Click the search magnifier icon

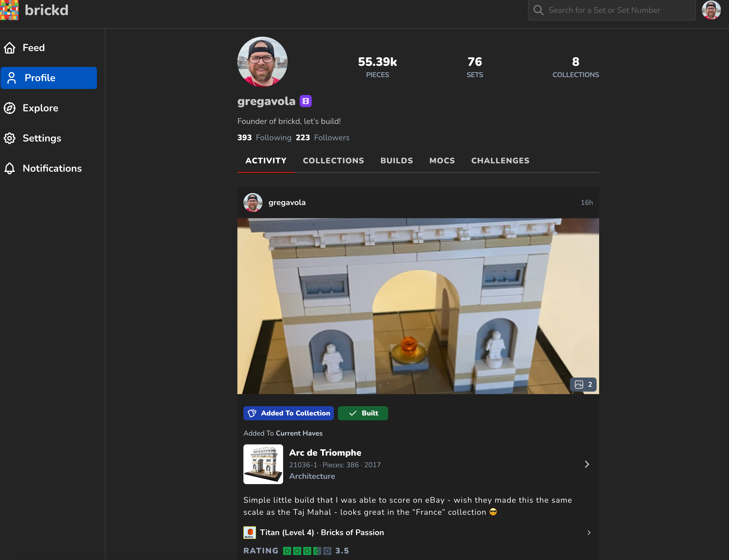pyautogui.click(x=538, y=10)
